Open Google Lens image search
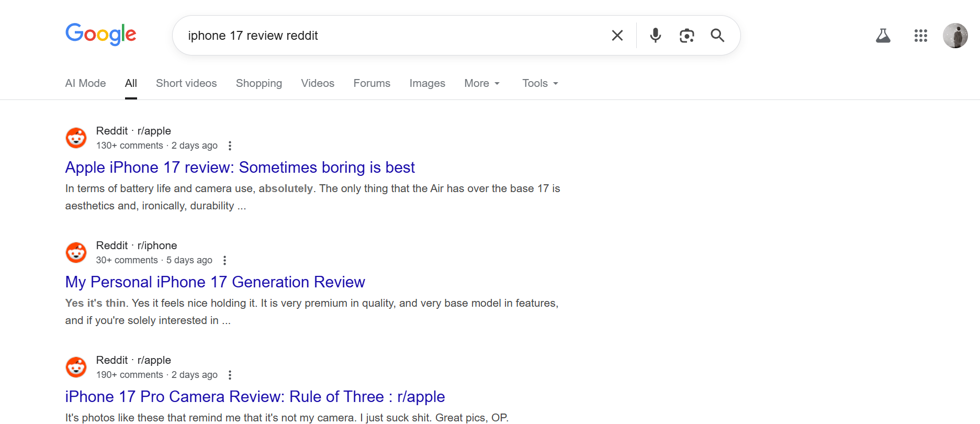The image size is (980, 424). pos(686,36)
